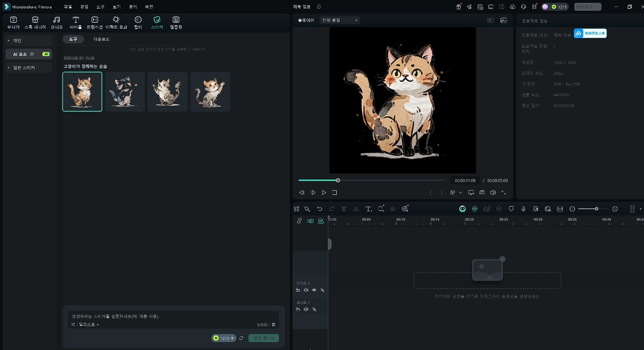The height and width of the screenshot is (350, 644).
Task: Expand the 일반 스티커 category
Action: point(28,68)
